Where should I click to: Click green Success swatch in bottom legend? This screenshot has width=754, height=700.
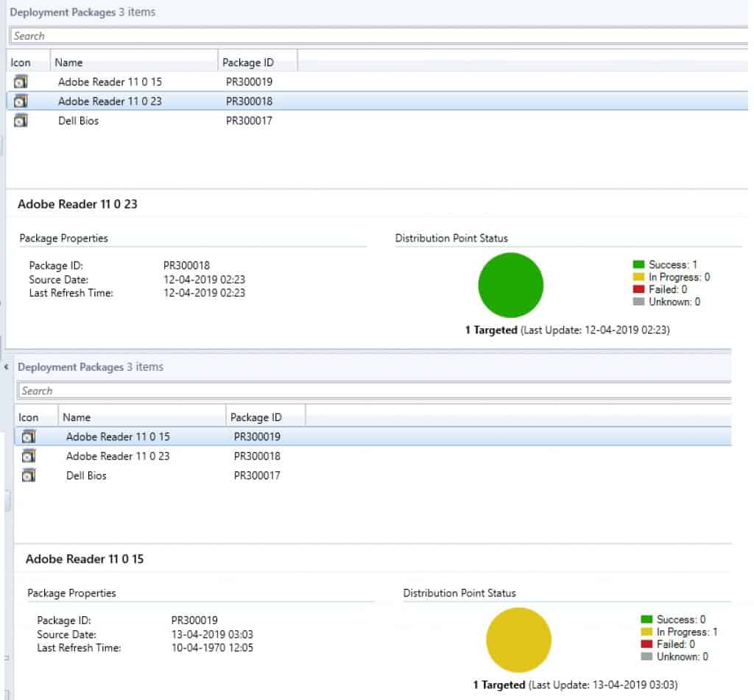pyautogui.click(x=646, y=619)
